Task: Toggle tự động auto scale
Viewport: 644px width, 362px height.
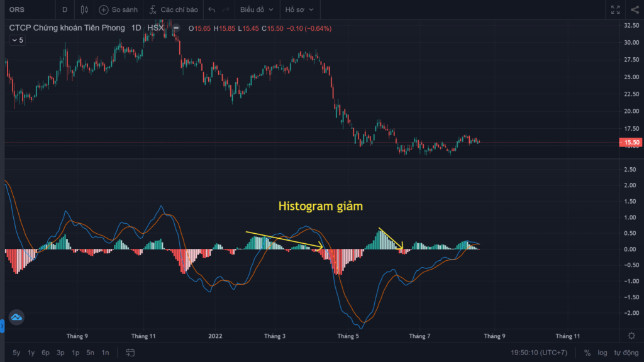Action: click(626, 353)
